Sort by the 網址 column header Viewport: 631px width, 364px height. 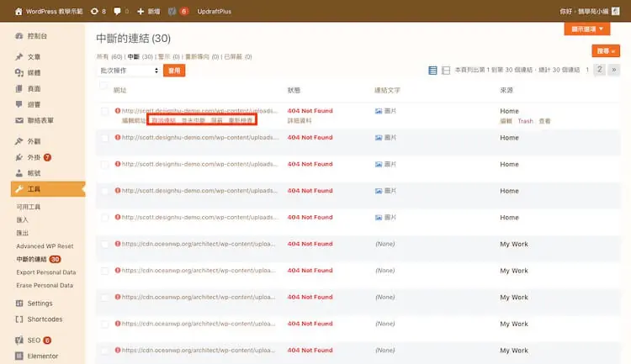(120, 90)
